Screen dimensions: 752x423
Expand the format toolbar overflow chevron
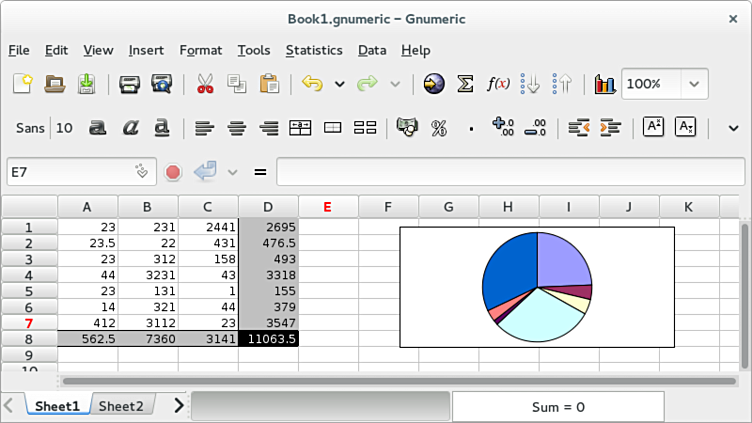pos(733,128)
